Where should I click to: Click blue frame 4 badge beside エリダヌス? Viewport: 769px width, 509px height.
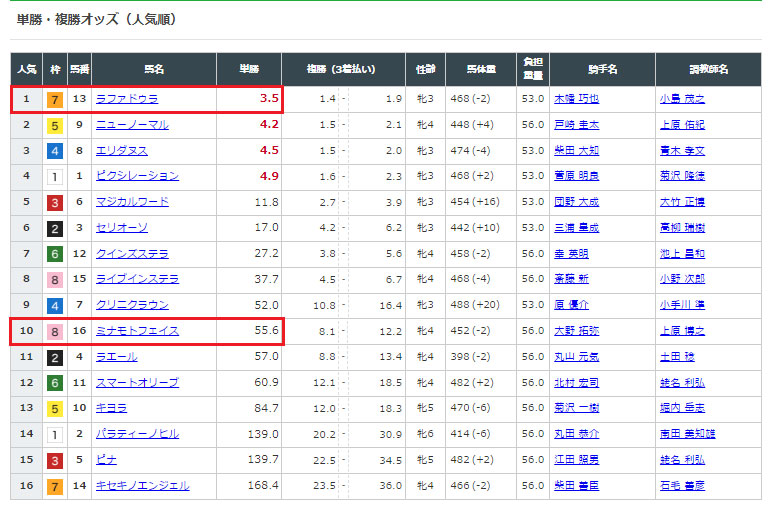tap(54, 151)
